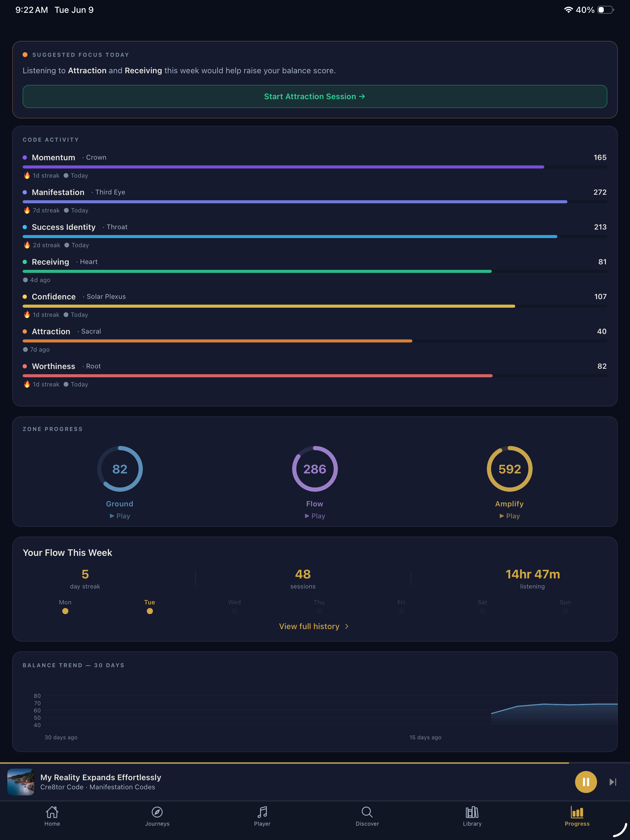Tap 'Cre8tor Code · Manifestation Codes' subtitle
Screen dimensions: 630x840
point(98,787)
